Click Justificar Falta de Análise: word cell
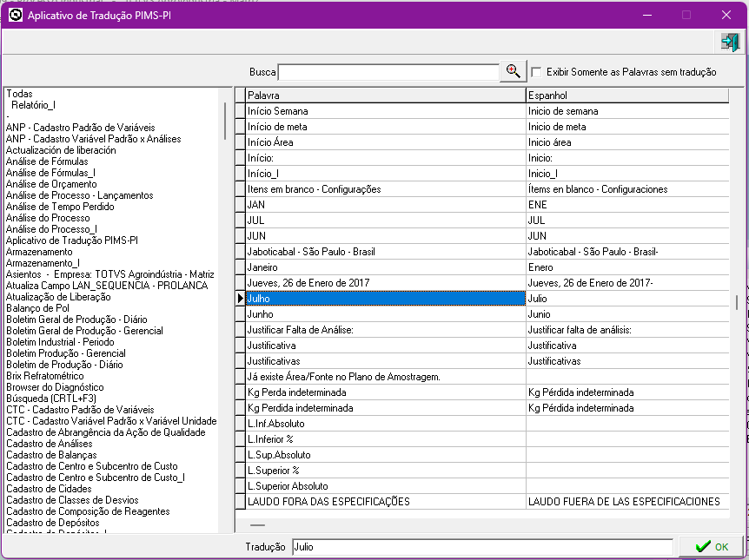Viewport: 749px width, 560px height. tap(386, 330)
